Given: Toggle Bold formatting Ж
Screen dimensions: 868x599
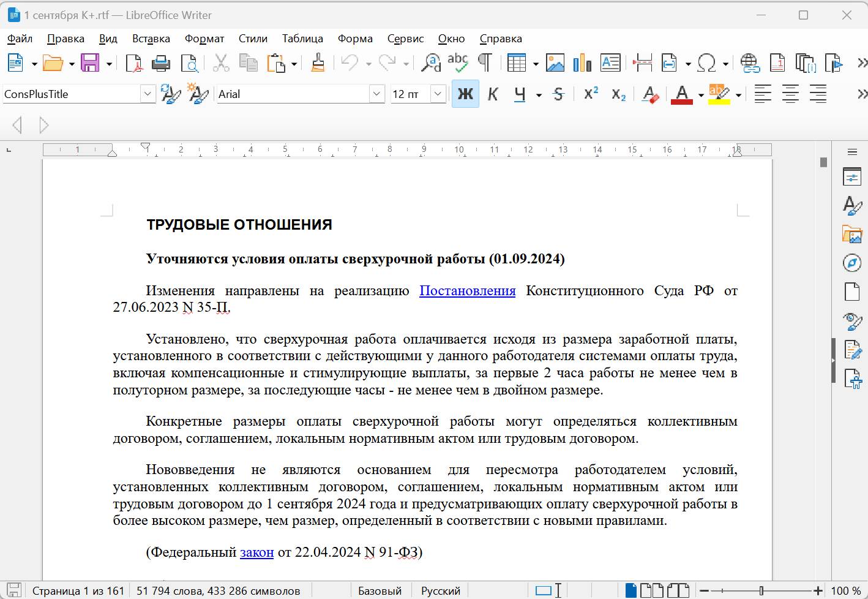Looking at the screenshot, I should (x=465, y=94).
